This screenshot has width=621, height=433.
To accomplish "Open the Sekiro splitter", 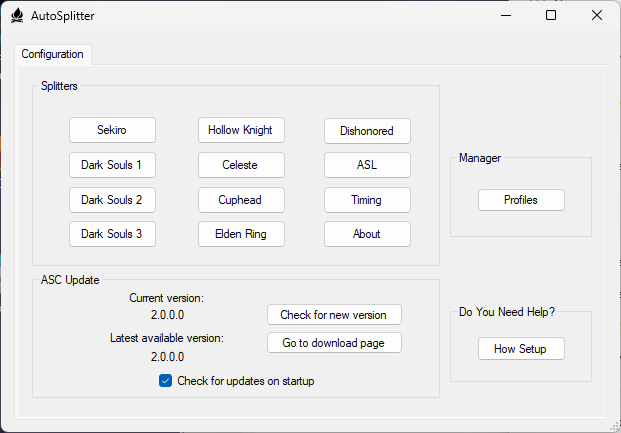I will click(x=112, y=130).
